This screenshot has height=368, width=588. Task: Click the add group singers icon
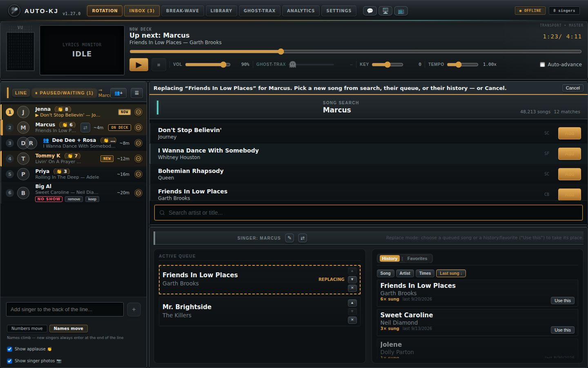[118, 93]
